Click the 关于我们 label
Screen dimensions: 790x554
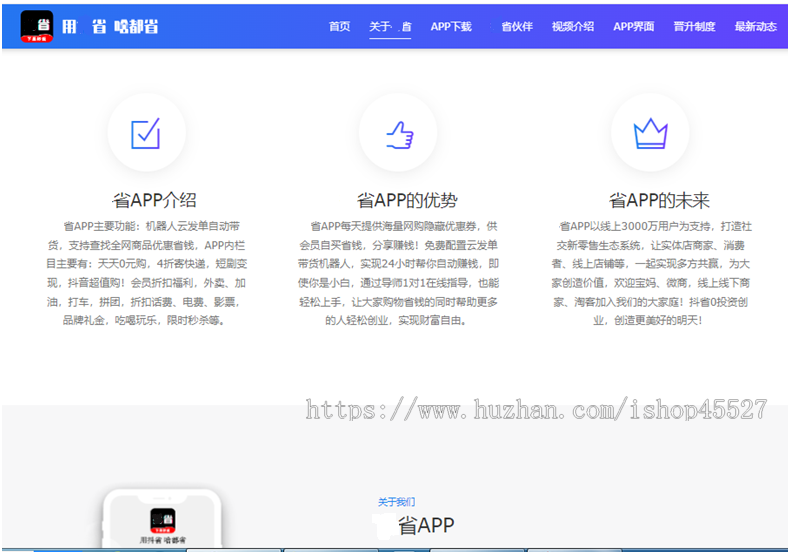click(x=397, y=502)
